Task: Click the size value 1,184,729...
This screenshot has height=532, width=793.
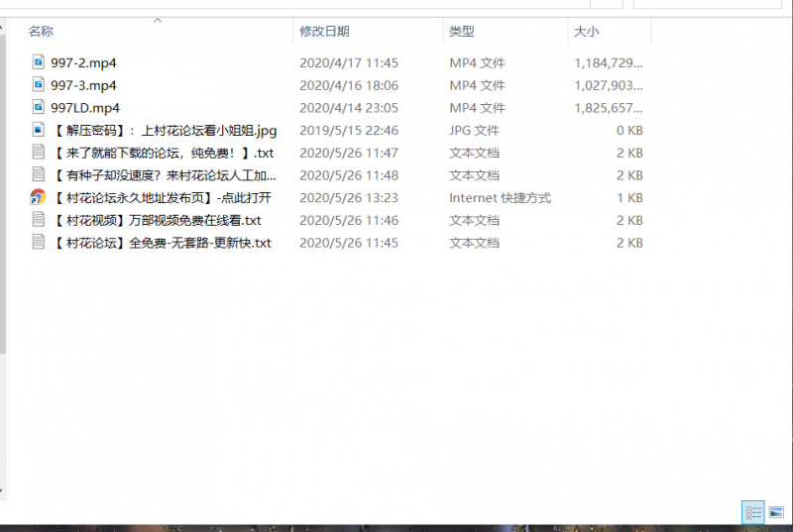Action: tap(609, 62)
